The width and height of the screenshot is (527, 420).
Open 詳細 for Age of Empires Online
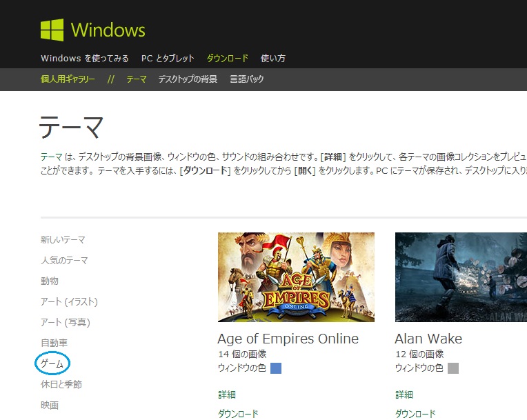[x=227, y=394]
